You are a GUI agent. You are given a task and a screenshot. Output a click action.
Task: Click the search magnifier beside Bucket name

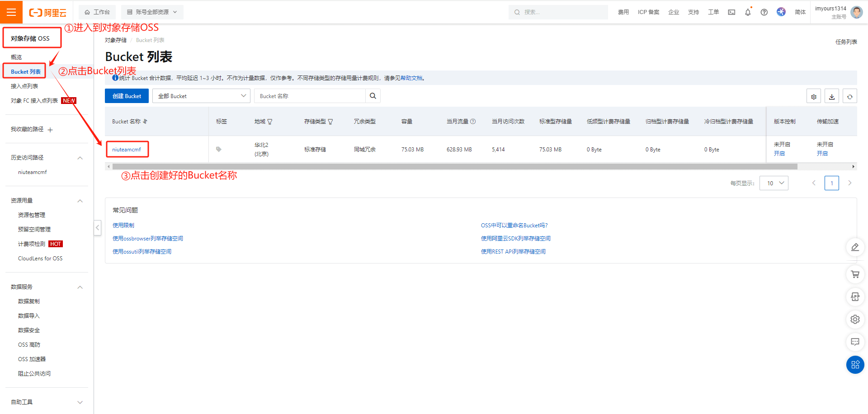[373, 96]
